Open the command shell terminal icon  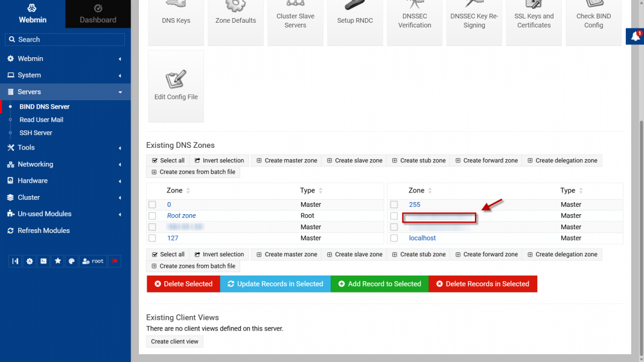[43, 261]
